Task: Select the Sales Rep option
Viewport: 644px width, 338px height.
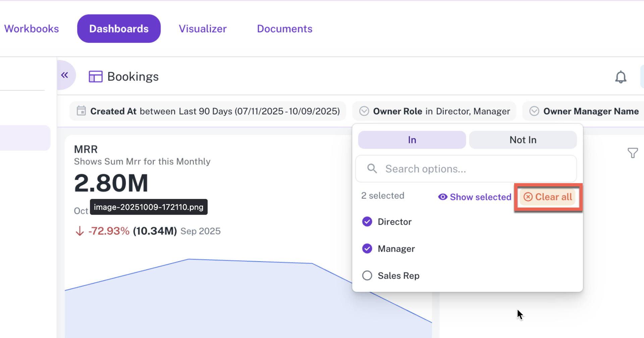Action: (x=367, y=276)
